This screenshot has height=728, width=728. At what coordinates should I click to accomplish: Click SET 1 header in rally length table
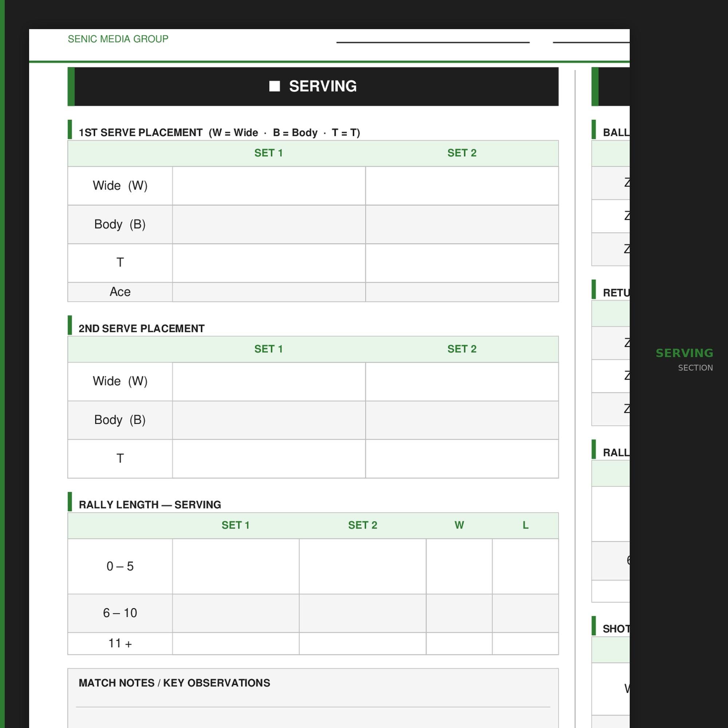tap(236, 525)
